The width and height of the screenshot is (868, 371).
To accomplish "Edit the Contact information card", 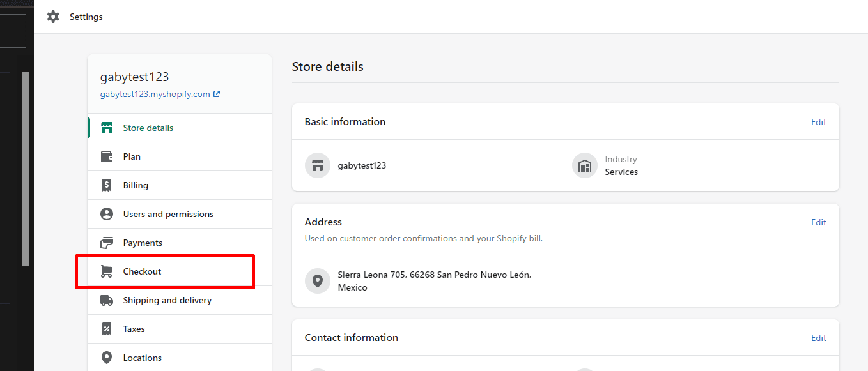I will [819, 338].
